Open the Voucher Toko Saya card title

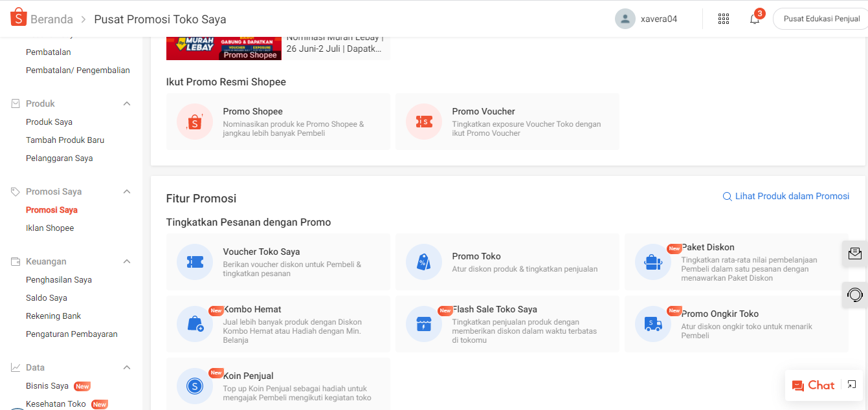tap(262, 252)
